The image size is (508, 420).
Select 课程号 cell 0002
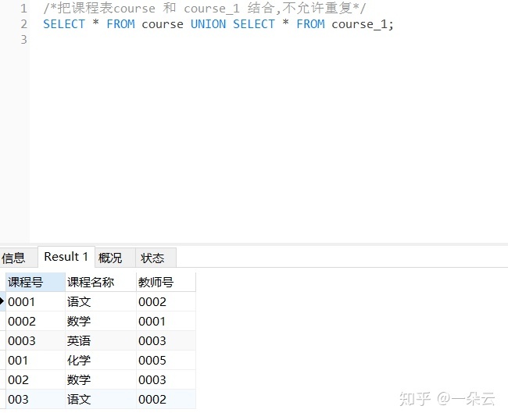pos(36,322)
